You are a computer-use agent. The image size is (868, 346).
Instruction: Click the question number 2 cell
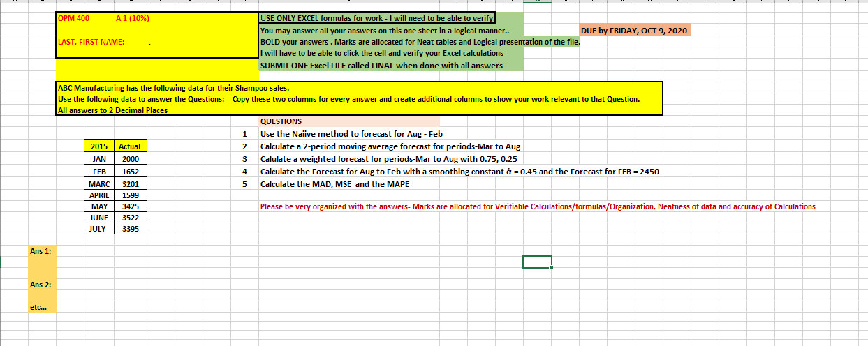[244, 146]
